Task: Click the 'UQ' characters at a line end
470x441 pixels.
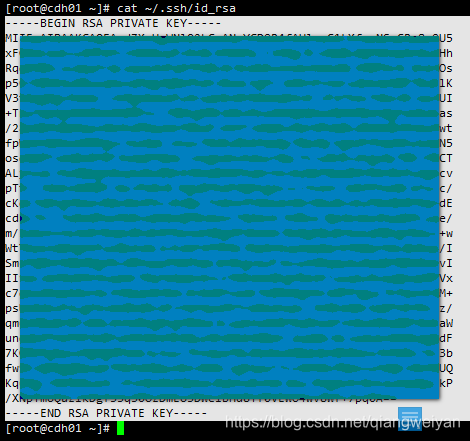Action: point(446,368)
